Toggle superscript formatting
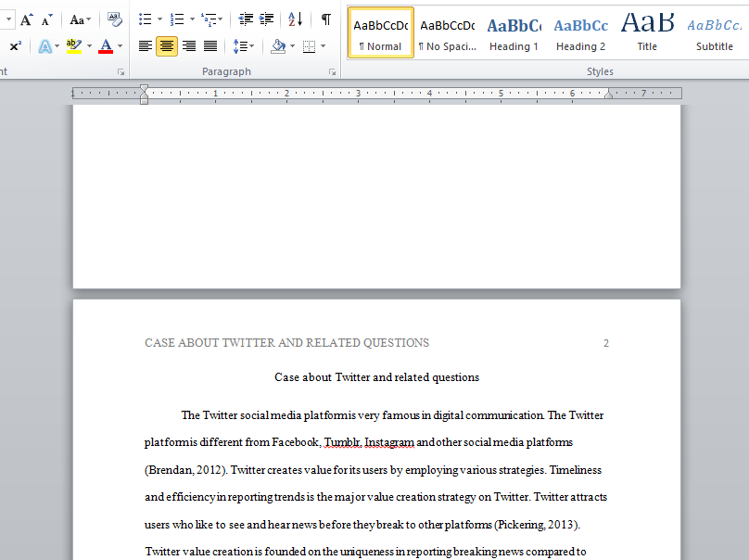The width and height of the screenshot is (749, 560). [x=15, y=46]
